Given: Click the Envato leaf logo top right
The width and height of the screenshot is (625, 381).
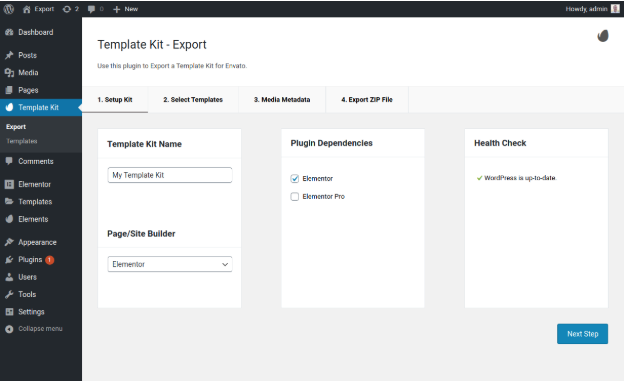Looking at the screenshot, I should [x=603, y=36].
